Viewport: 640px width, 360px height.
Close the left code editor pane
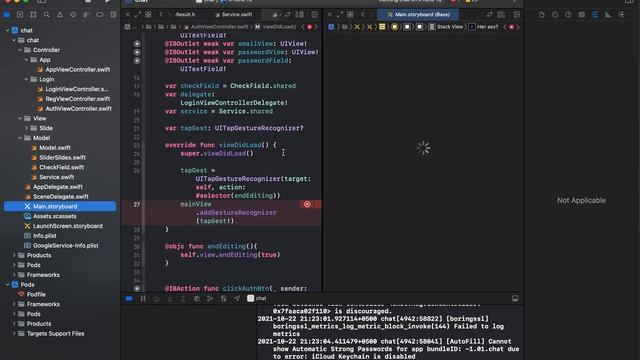127,15
